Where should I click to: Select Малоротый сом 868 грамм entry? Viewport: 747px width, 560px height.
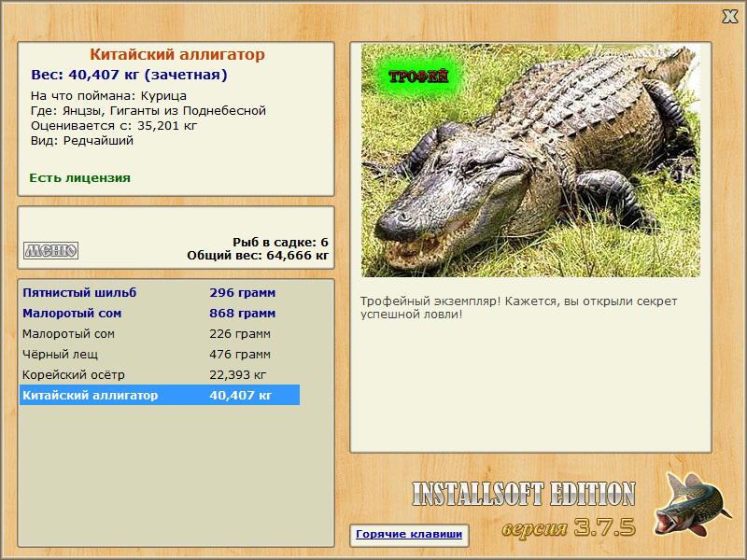160,314
